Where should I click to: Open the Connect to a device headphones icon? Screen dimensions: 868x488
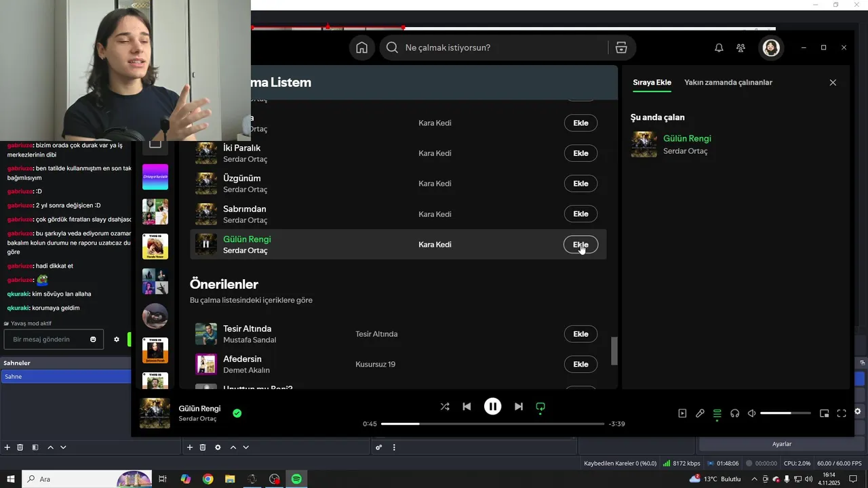click(734, 413)
